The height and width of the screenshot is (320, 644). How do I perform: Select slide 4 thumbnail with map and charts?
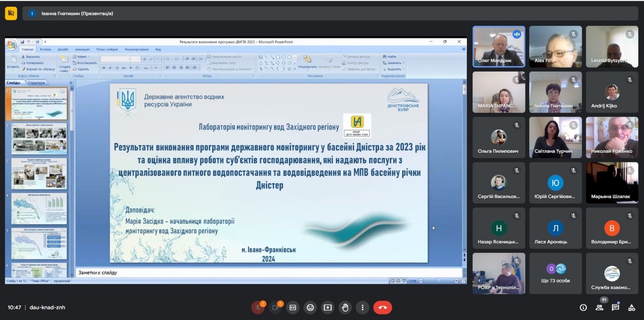pyautogui.click(x=39, y=209)
